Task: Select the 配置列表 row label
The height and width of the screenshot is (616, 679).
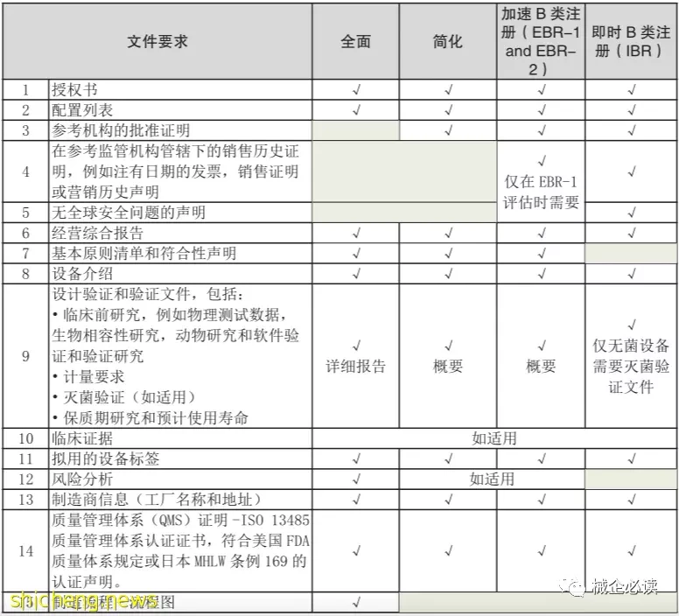Action: 82,110
